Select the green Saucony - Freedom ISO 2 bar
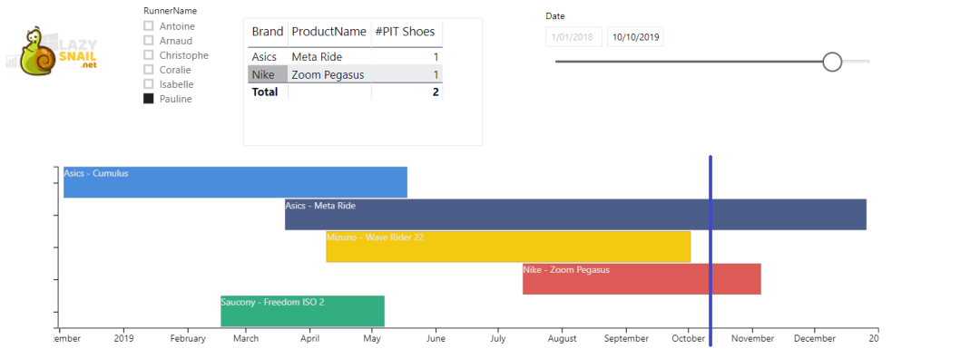The image size is (980, 358). click(302, 311)
